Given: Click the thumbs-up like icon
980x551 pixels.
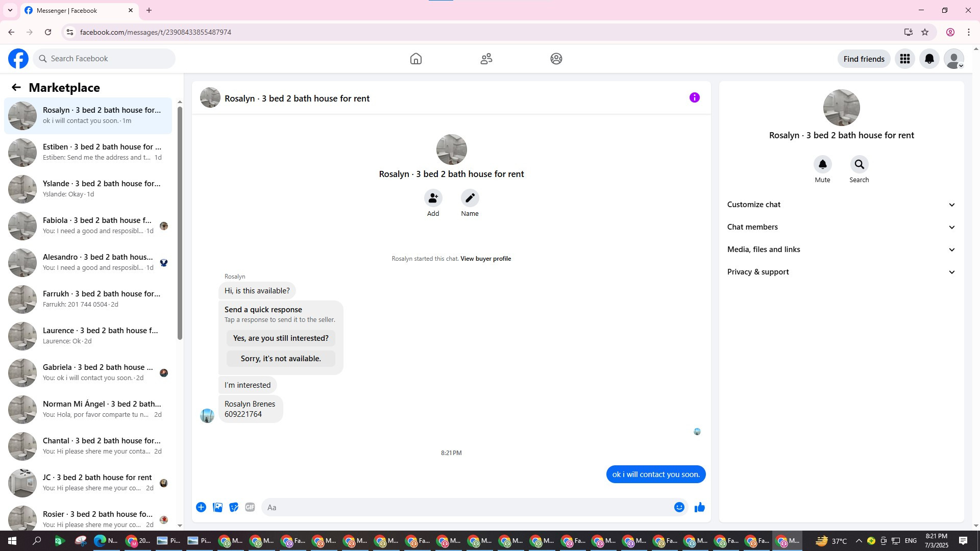Looking at the screenshot, I should pos(699,507).
